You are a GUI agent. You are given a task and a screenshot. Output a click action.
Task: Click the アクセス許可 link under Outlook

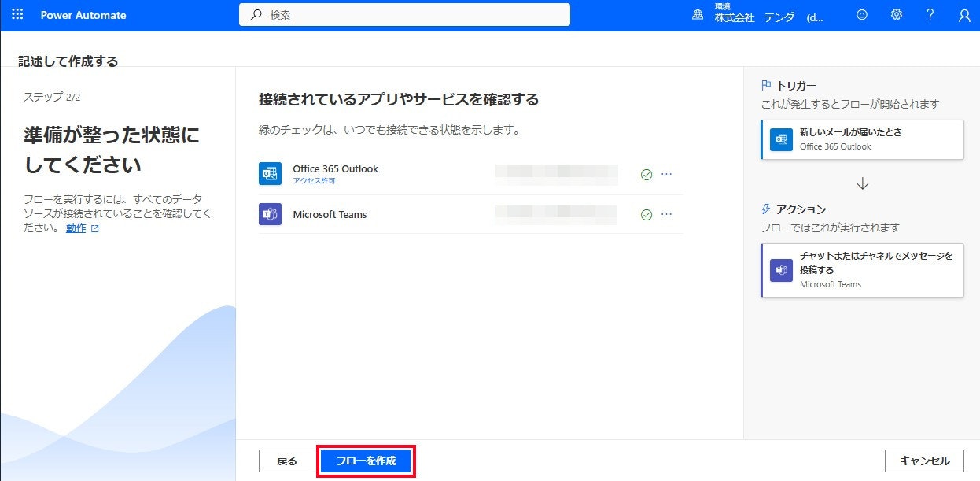point(314,181)
